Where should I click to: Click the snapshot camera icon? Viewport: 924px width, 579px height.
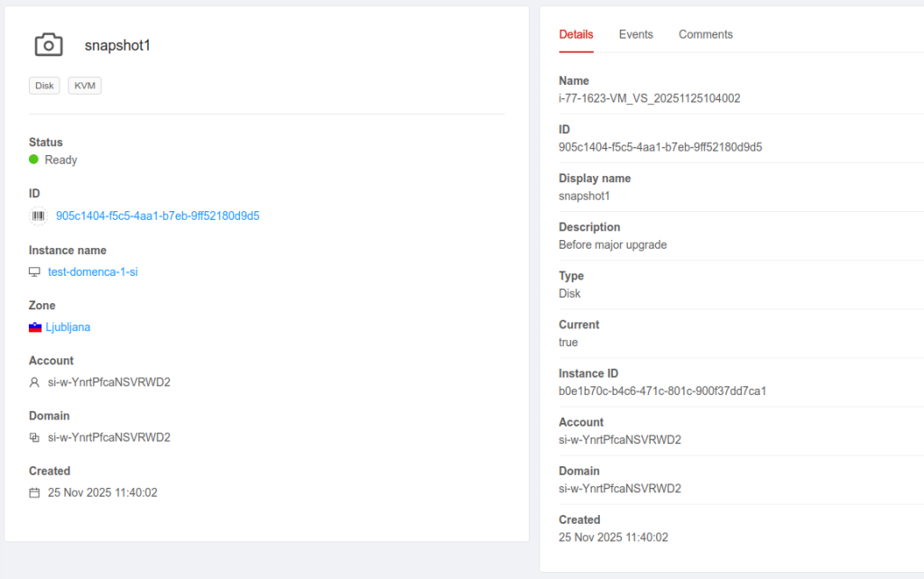tap(49, 45)
